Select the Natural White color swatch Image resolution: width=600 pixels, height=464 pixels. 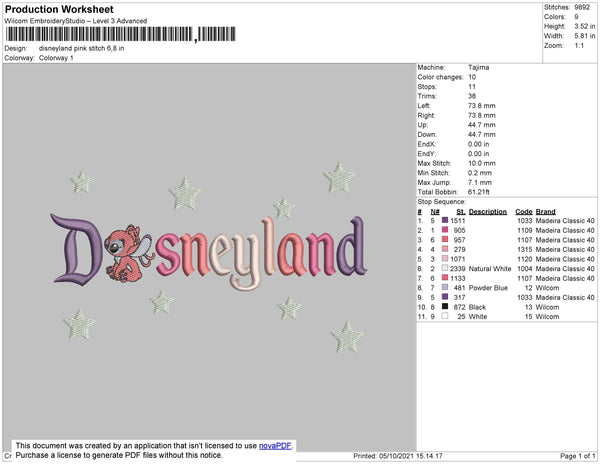click(x=445, y=268)
